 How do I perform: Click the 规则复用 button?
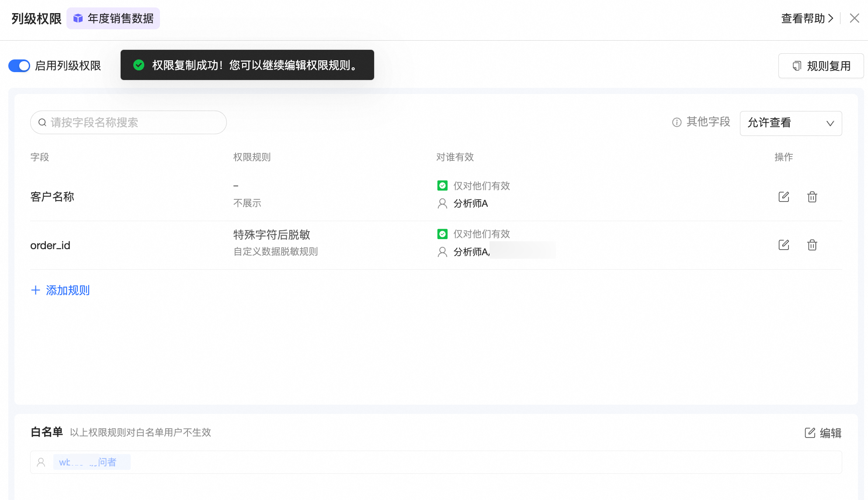(821, 66)
